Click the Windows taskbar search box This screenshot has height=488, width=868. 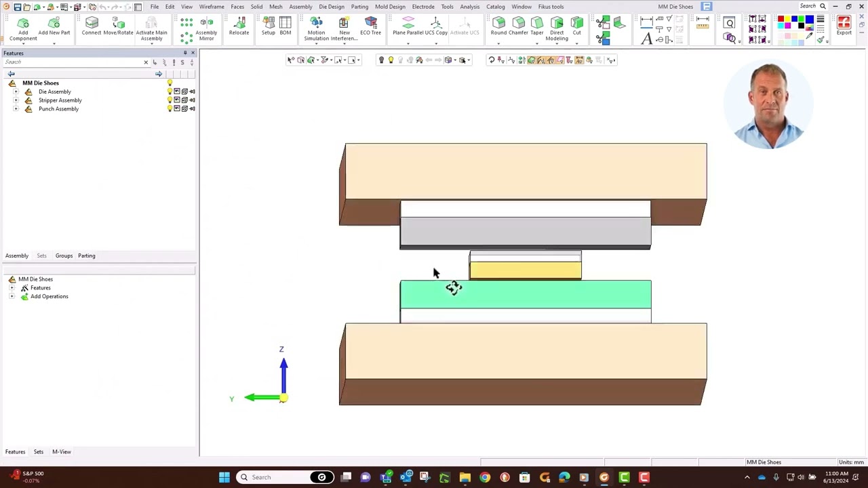click(x=283, y=477)
